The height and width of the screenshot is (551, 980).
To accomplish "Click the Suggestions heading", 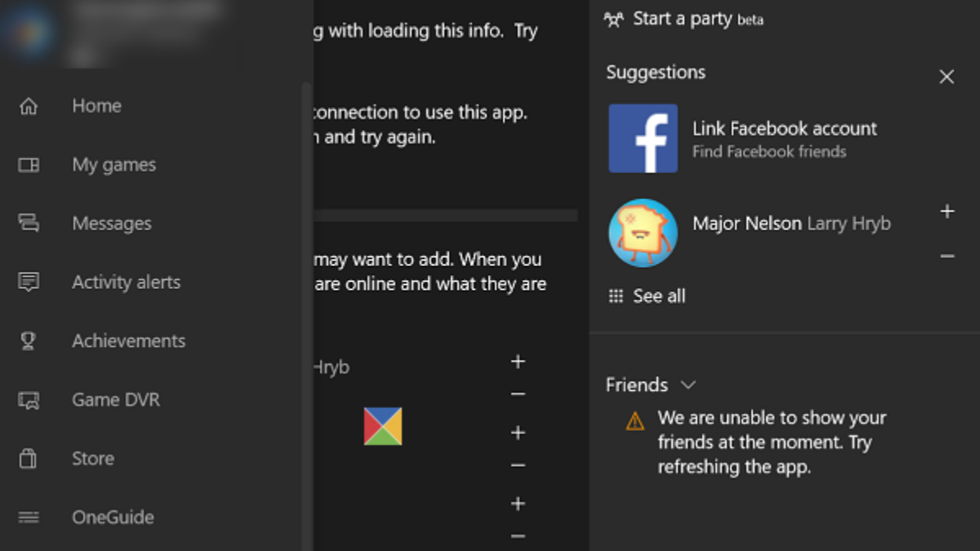I will 656,73.
